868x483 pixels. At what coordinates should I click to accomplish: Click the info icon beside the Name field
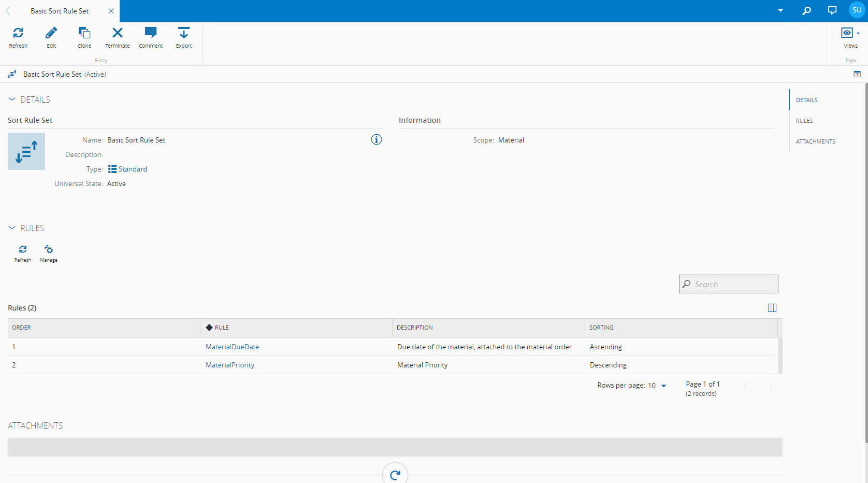tap(377, 139)
